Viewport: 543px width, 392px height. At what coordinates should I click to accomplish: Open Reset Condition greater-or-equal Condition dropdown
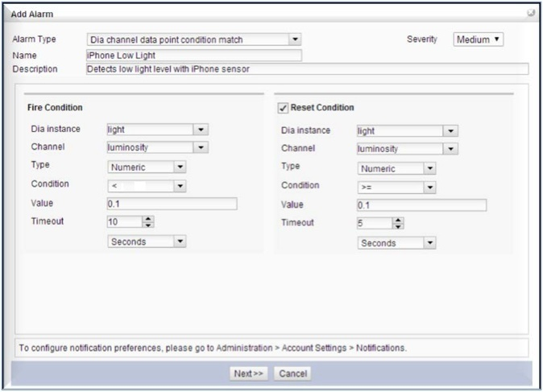pyautogui.click(x=429, y=188)
